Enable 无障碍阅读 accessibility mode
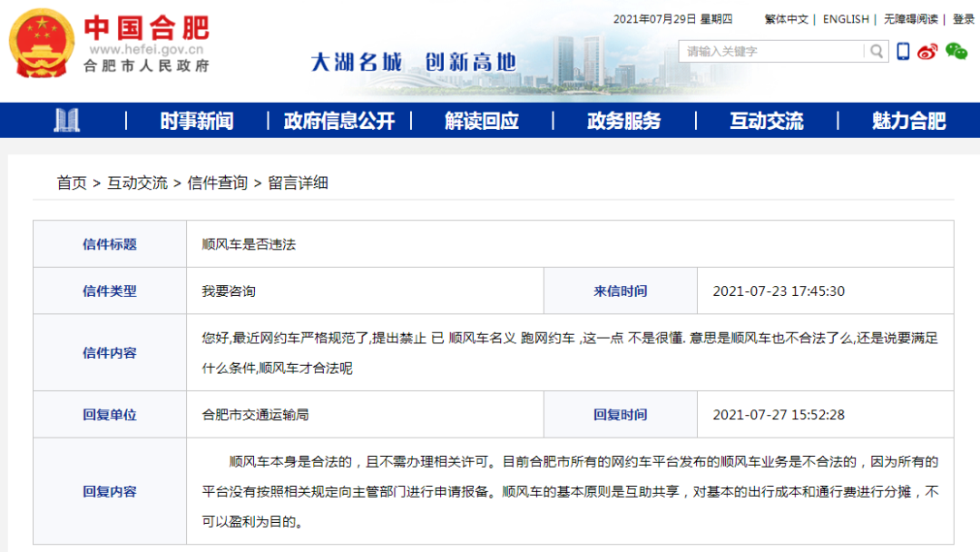 click(911, 19)
